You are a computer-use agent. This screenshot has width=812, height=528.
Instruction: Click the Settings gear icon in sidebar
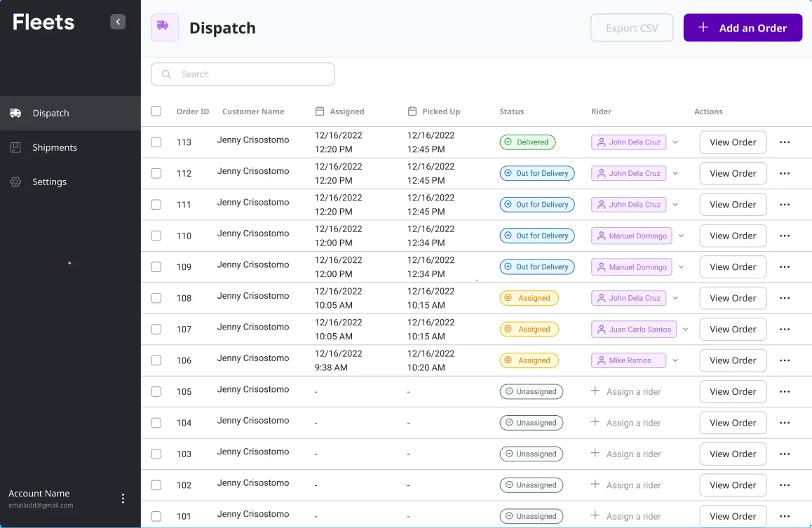pos(15,182)
